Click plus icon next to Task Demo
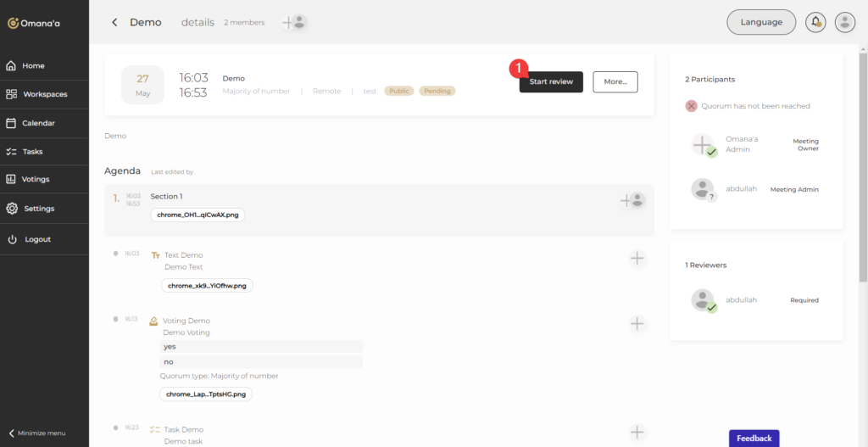 pyautogui.click(x=637, y=433)
